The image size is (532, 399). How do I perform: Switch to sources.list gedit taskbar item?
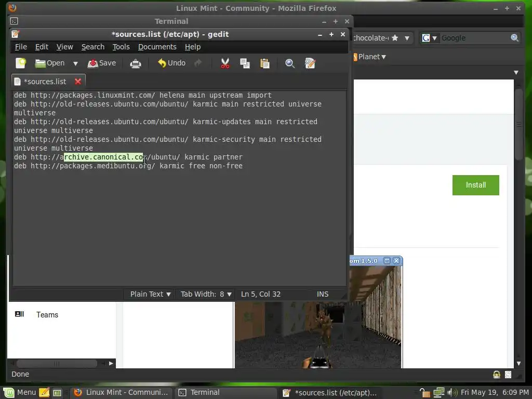click(x=330, y=393)
